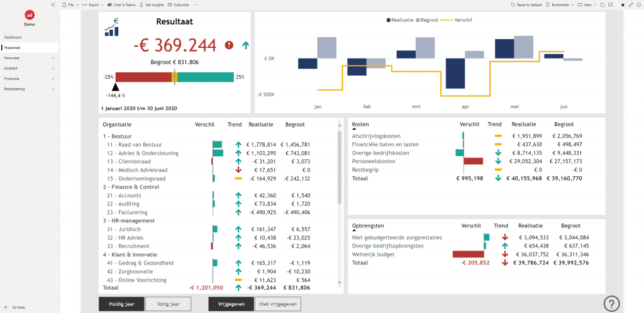Collapse the navigation pane with double-chevron icon
Screen dimensions: 644x313
click(x=53, y=4)
